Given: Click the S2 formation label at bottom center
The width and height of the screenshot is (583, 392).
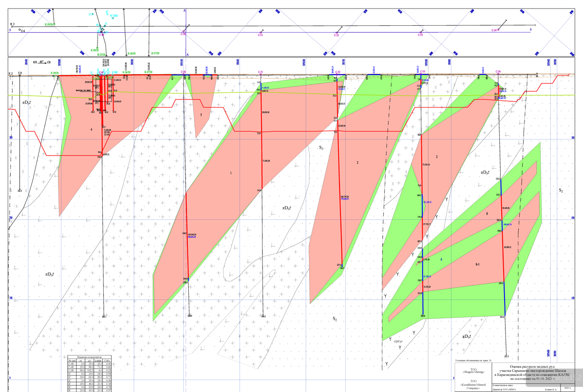Looking at the screenshot, I should (x=335, y=319).
